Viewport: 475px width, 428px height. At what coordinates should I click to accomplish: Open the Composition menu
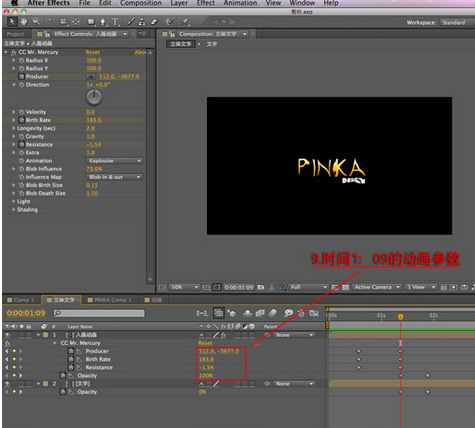pyautogui.click(x=141, y=3)
